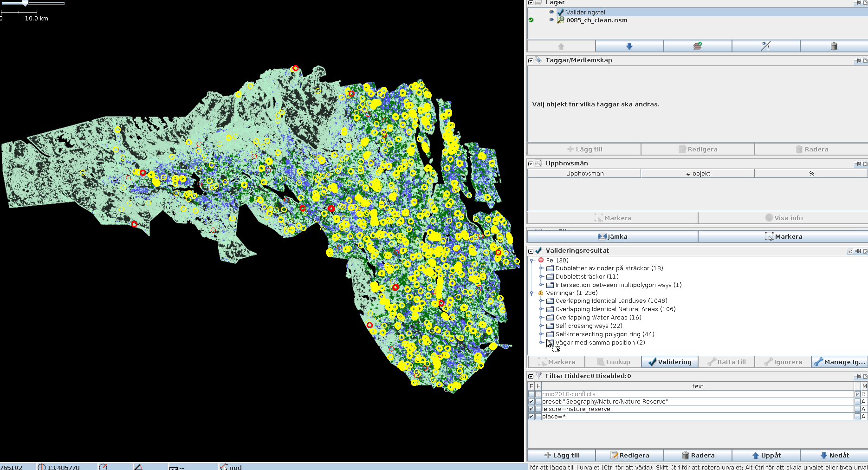Click the Radera filter trash button
This screenshot has height=470, width=868.
point(698,455)
